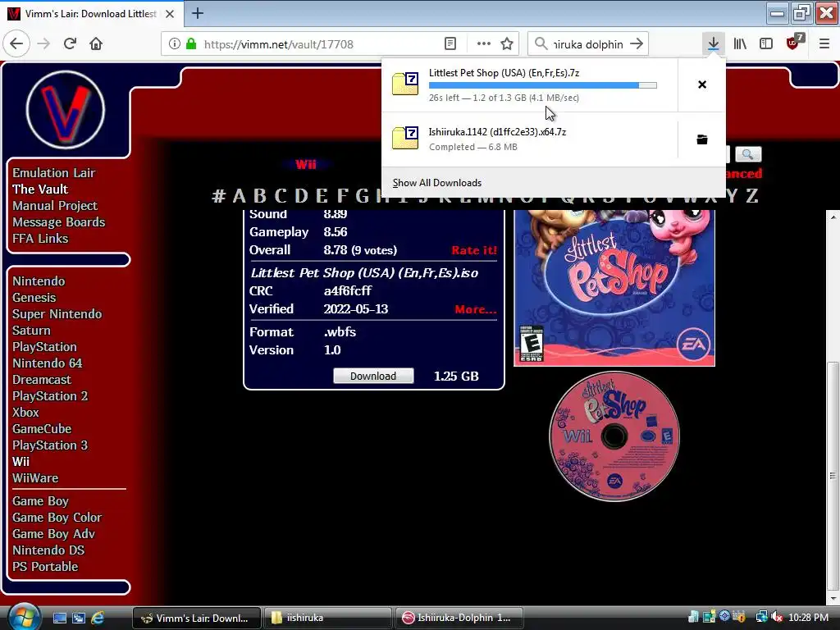Browse games starting with letter D
Viewport: 840px width, 630px height.
point(301,196)
